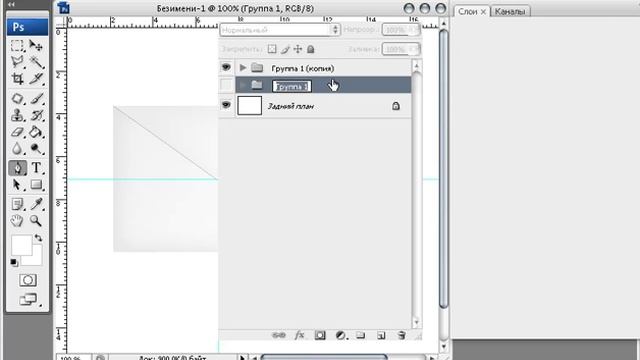Screen dimensions: 640x360
Task: Select the Slice tool
Action: tap(36, 78)
